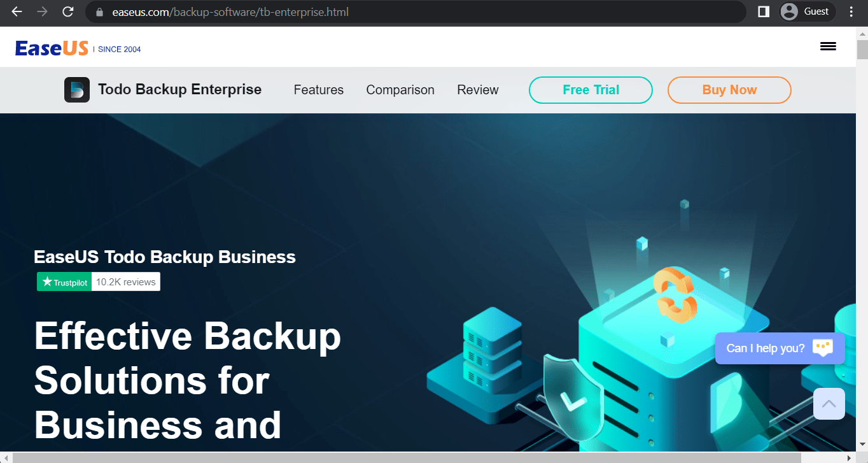
Task: Go to the Review section
Action: (478, 90)
